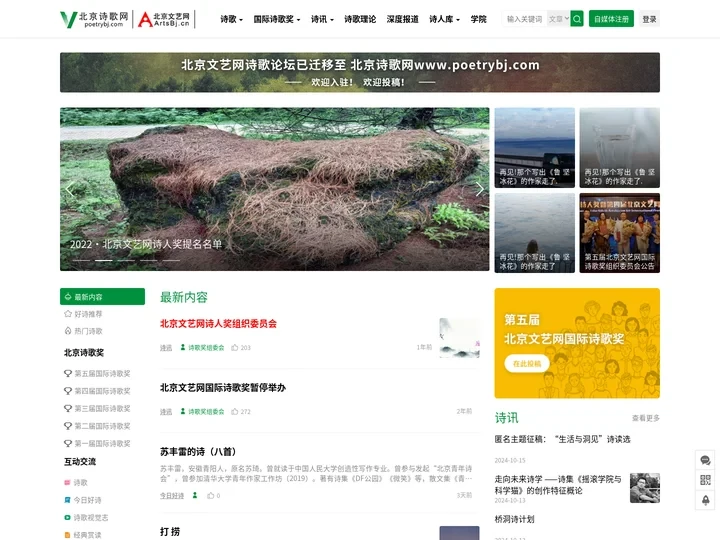This screenshot has height=540, width=720.
Task: Click the 在此投稿 button on yellow banner
Action: pyautogui.click(x=527, y=364)
